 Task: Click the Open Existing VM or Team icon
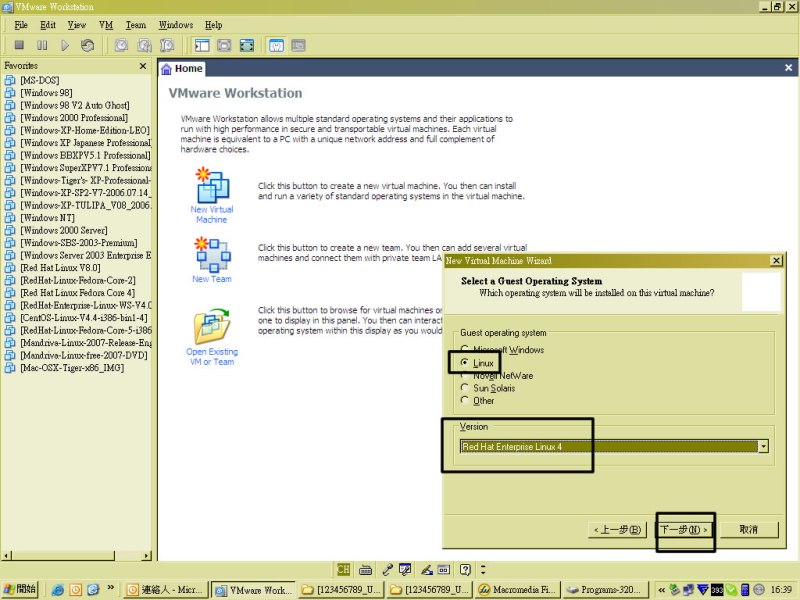[212, 326]
